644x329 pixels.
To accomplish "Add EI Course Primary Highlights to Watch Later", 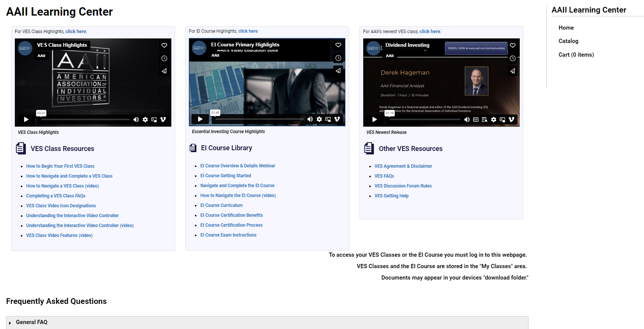I will tap(338, 58).
